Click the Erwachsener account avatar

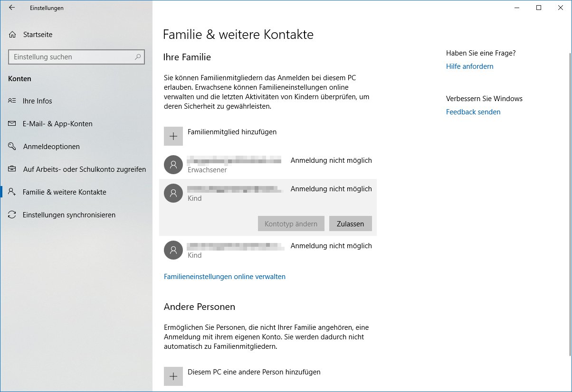coord(173,165)
